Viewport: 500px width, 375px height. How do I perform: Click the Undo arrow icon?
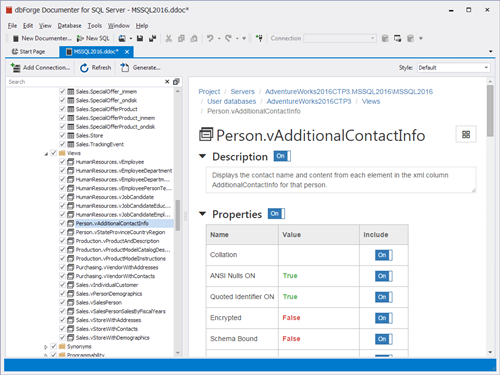(x=210, y=38)
